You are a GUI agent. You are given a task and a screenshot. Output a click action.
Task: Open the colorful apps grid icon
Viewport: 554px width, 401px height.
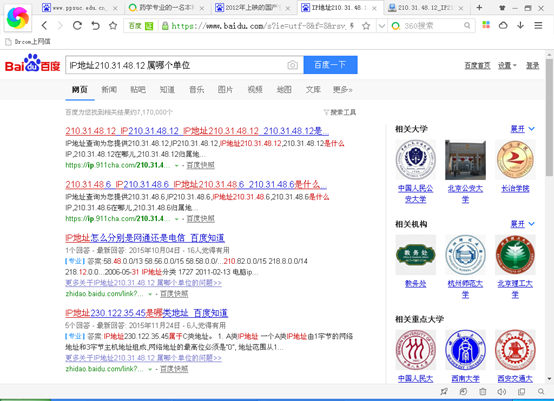(x=486, y=25)
